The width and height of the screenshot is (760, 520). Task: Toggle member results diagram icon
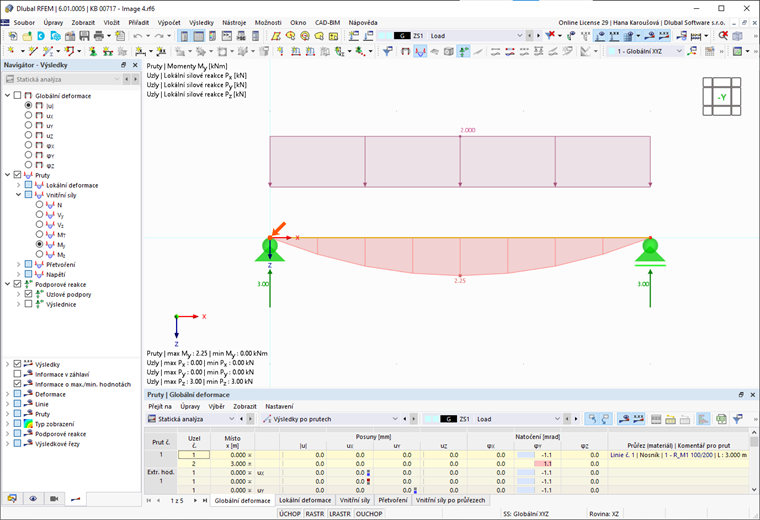pyautogui.click(x=420, y=51)
